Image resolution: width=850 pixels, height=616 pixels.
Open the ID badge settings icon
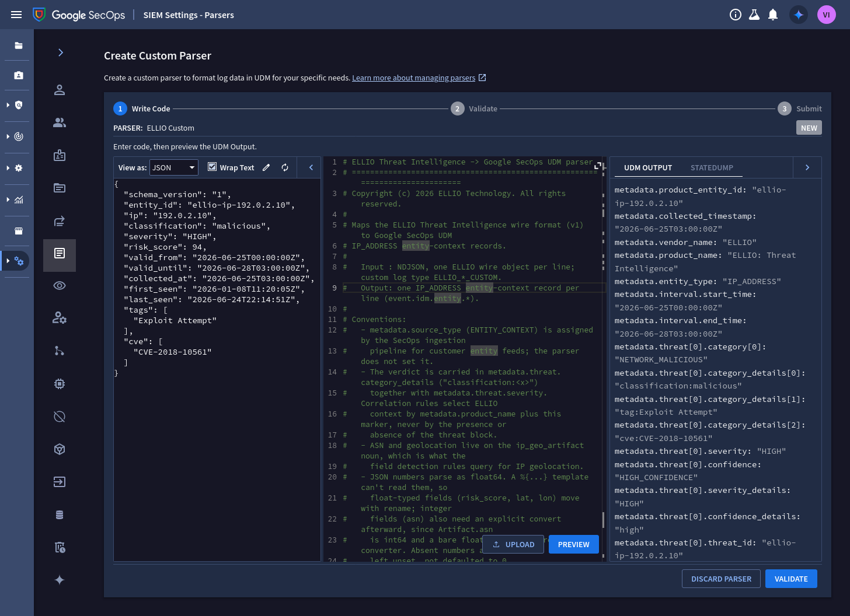[60, 155]
